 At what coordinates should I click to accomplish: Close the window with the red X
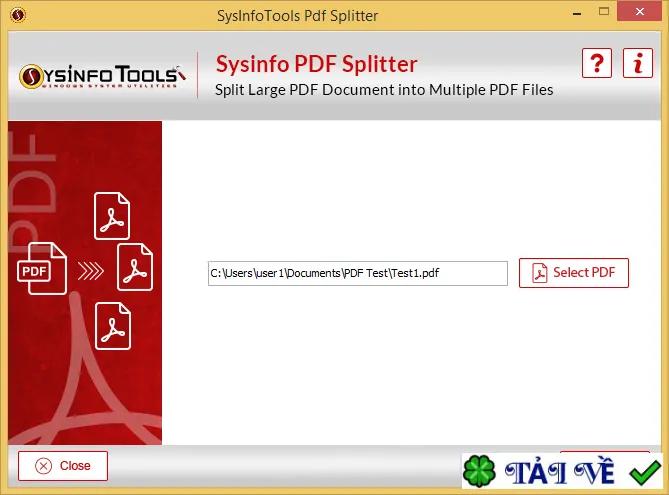640,12
